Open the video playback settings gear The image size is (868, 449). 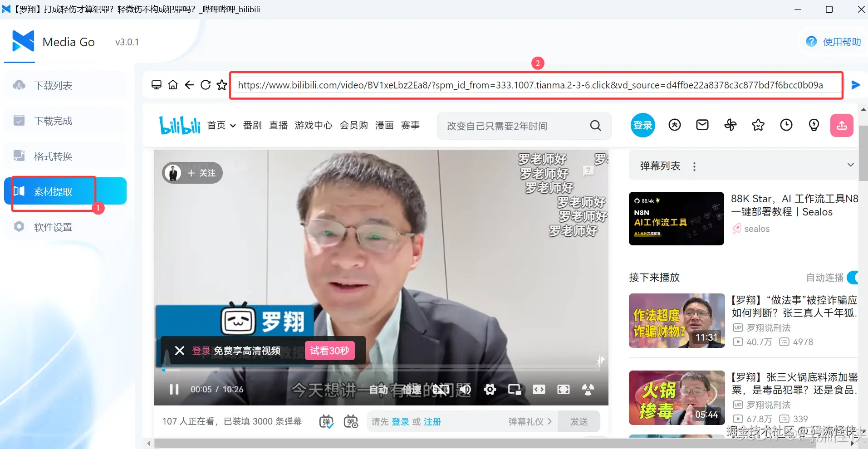click(490, 389)
